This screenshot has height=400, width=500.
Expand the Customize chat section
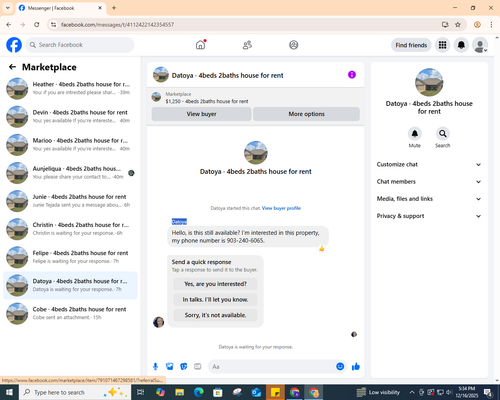tap(429, 164)
